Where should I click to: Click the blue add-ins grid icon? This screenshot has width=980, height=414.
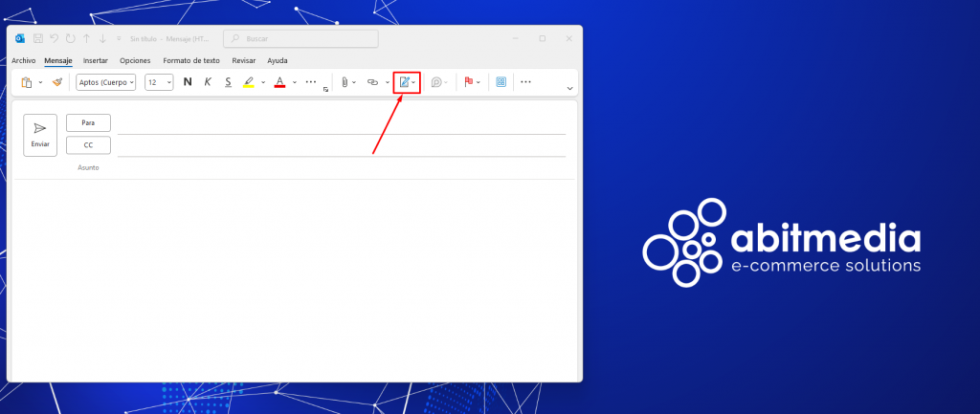click(500, 82)
